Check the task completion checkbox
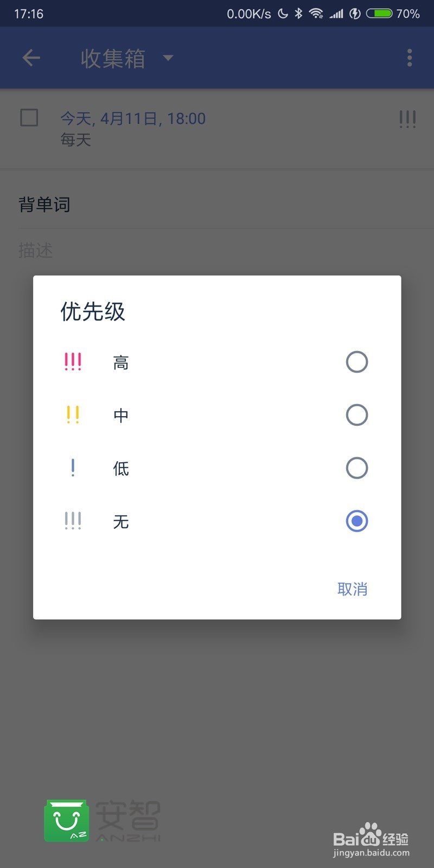The width and height of the screenshot is (434, 868). pos(29,118)
